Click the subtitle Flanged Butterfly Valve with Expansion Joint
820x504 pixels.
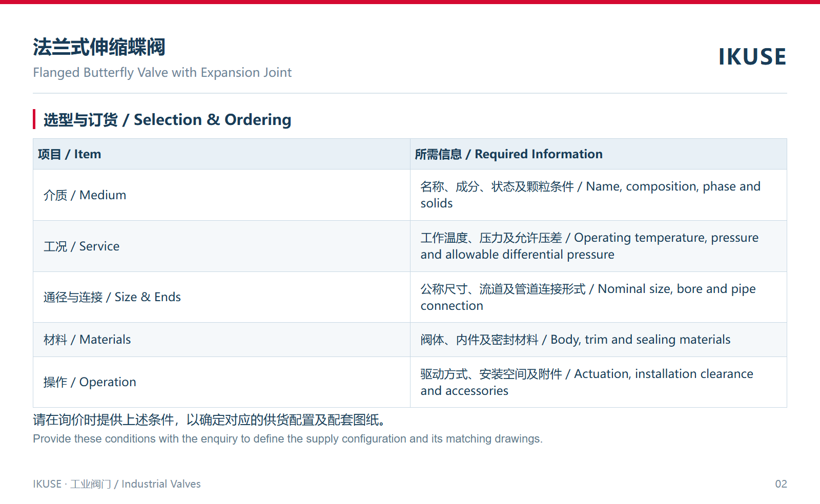tap(162, 73)
